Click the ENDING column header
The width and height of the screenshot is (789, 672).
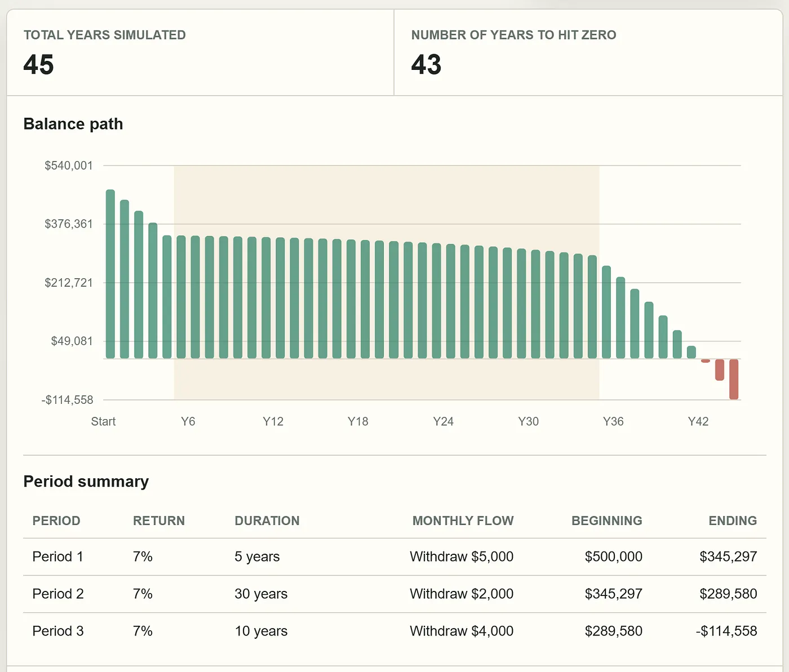point(733,520)
